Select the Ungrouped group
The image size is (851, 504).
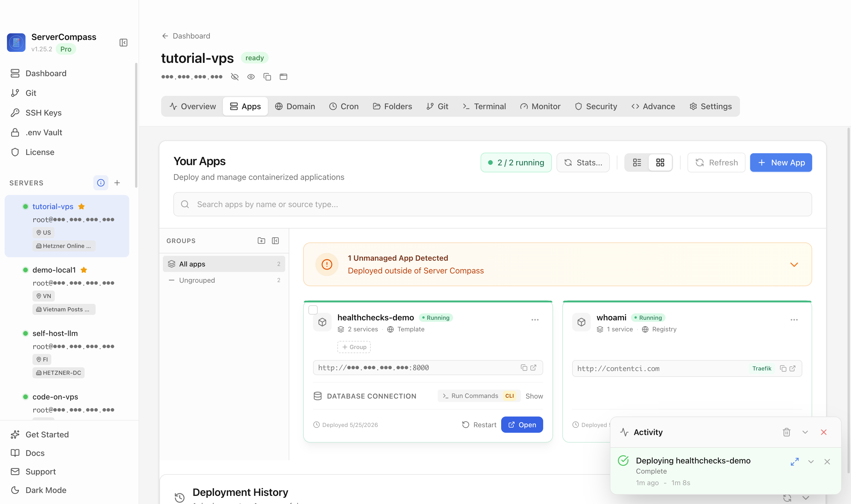click(224, 280)
